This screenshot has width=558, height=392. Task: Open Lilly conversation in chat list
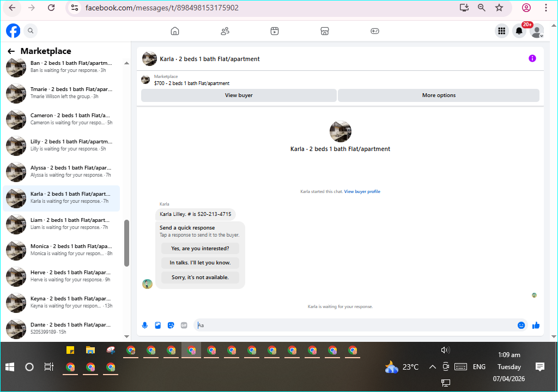pos(61,145)
